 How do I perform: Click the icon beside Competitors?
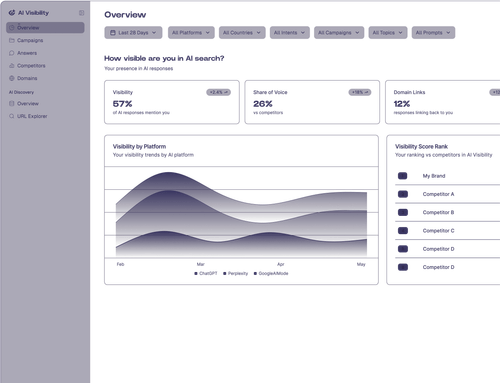(12, 66)
